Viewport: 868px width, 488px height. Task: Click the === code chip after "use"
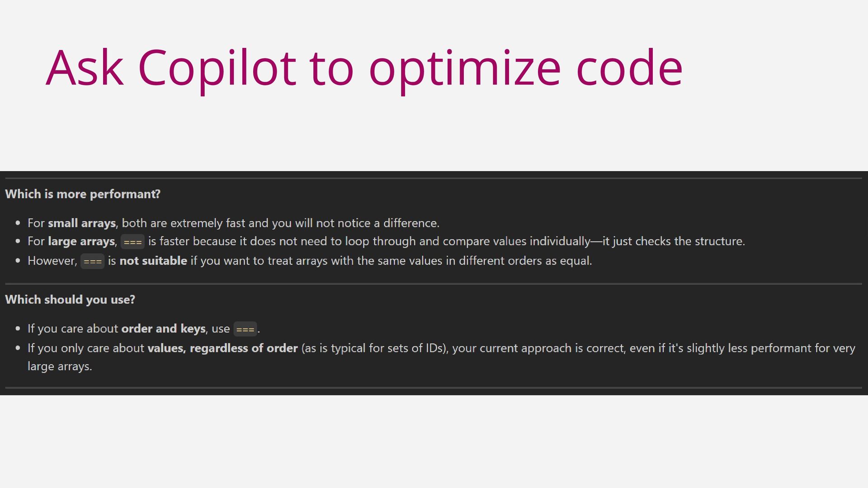pyautogui.click(x=245, y=329)
